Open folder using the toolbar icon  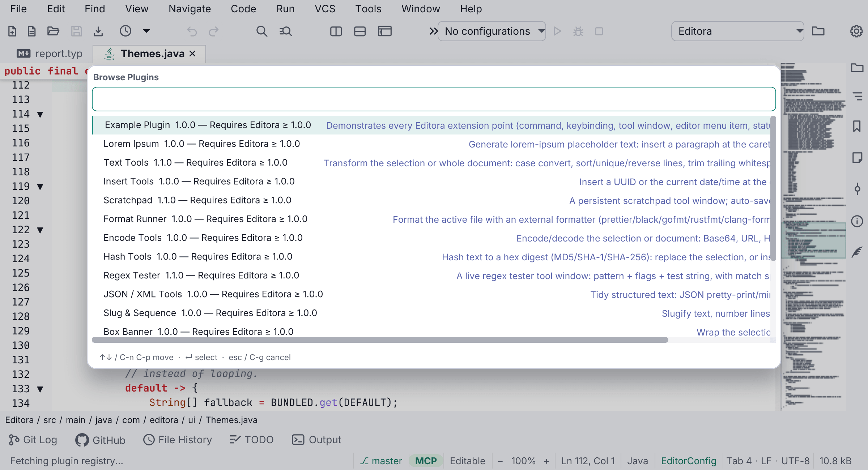click(53, 31)
